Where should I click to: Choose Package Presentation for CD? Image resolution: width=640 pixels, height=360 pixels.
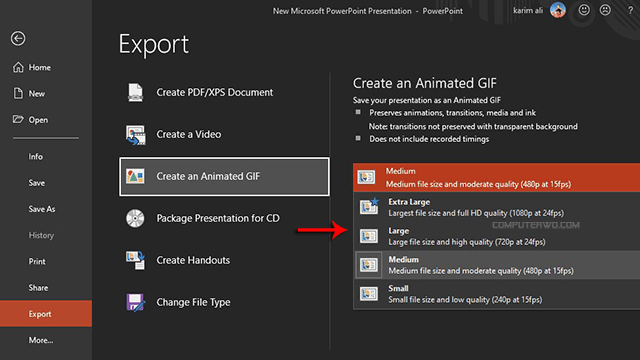224,218
